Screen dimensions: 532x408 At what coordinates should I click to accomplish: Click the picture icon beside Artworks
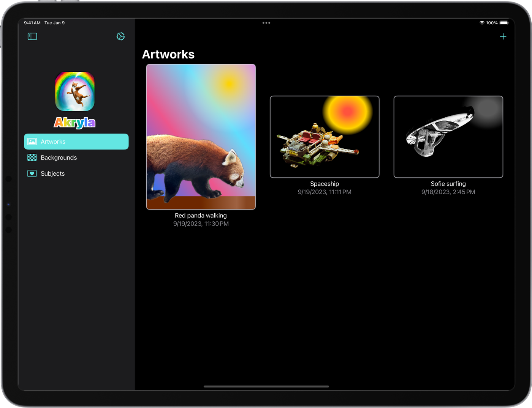[32, 142]
